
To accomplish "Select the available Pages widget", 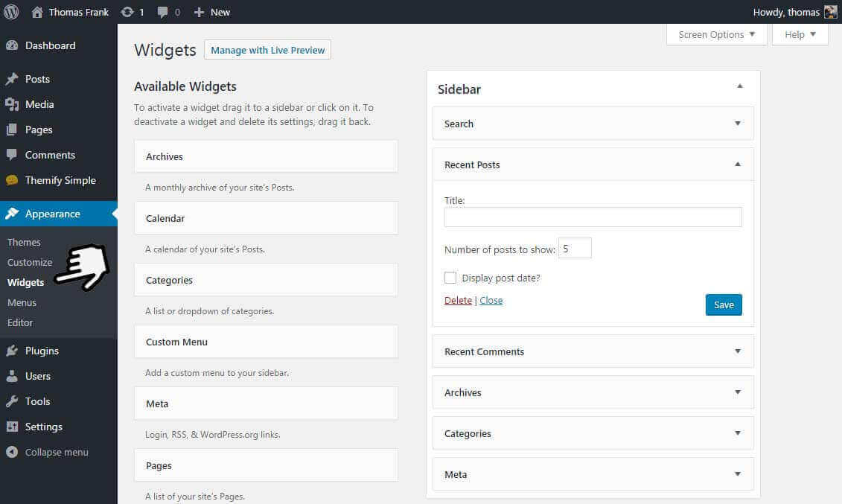I will pyautogui.click(x=266, y=465).
